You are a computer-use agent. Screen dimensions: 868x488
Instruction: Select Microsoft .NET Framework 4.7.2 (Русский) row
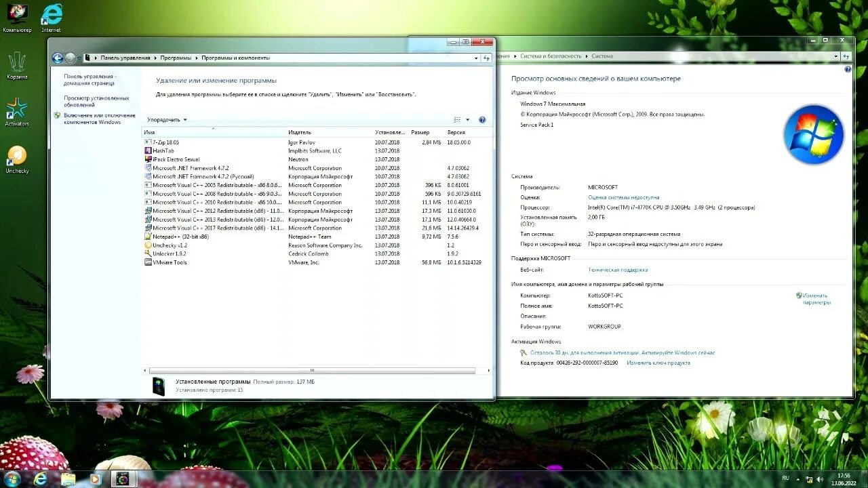[x=316, y=176]
